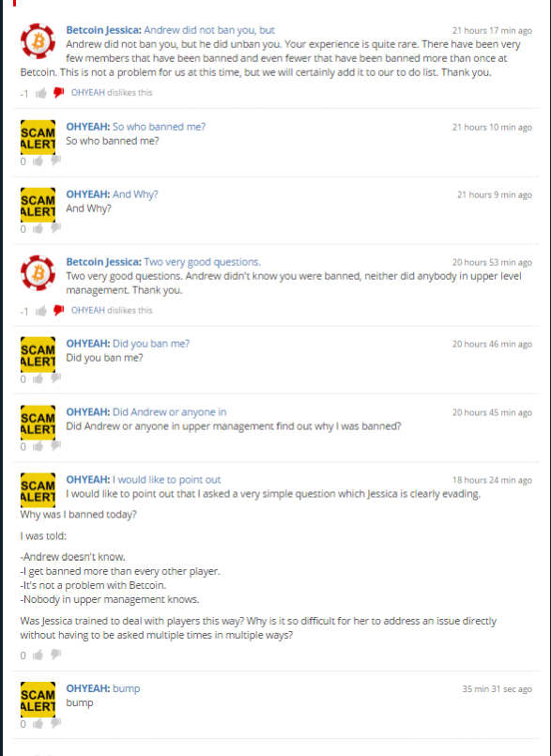Open the SCAM ALERT avatar beside the 'bump' comment
This screenshot has height=756, width=551.
click(38, 699)
